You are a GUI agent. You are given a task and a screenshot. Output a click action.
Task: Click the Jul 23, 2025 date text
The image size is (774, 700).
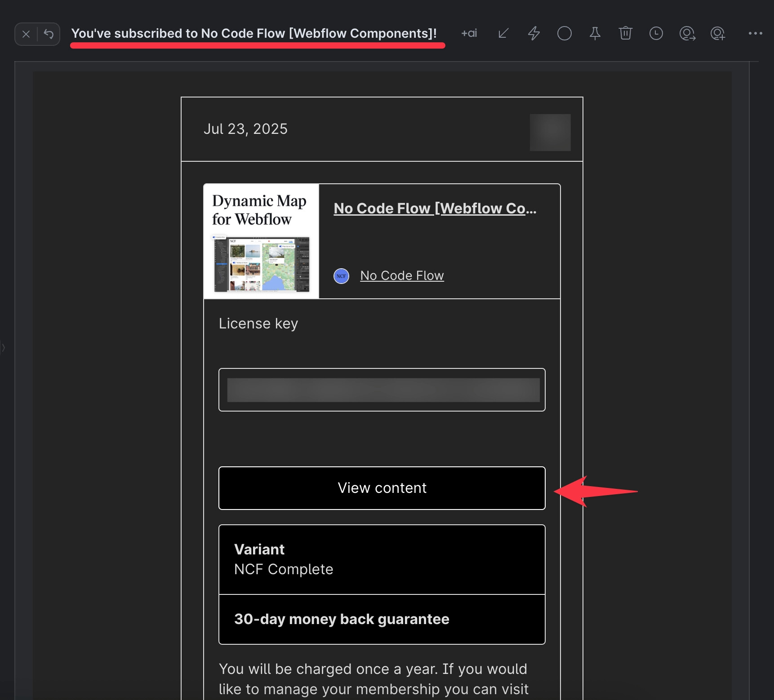point(245,129)
